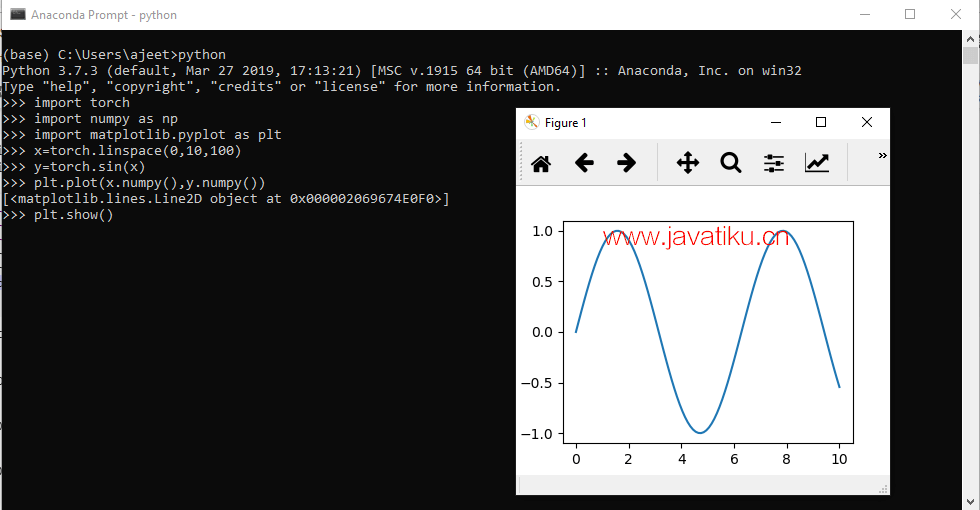This screenshot has width=980, height=510.
Task: Click the console scrollbar down arrow
Action: point(970,501)
